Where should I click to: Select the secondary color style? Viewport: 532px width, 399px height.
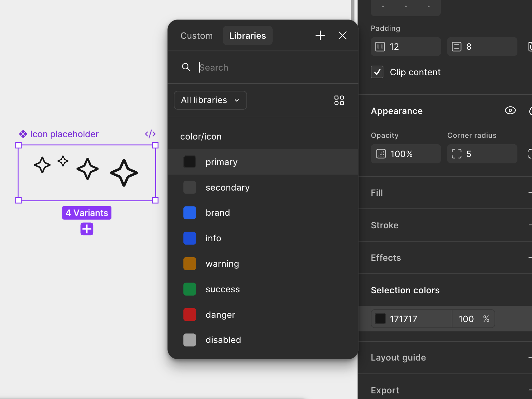[x=263, y=188]
